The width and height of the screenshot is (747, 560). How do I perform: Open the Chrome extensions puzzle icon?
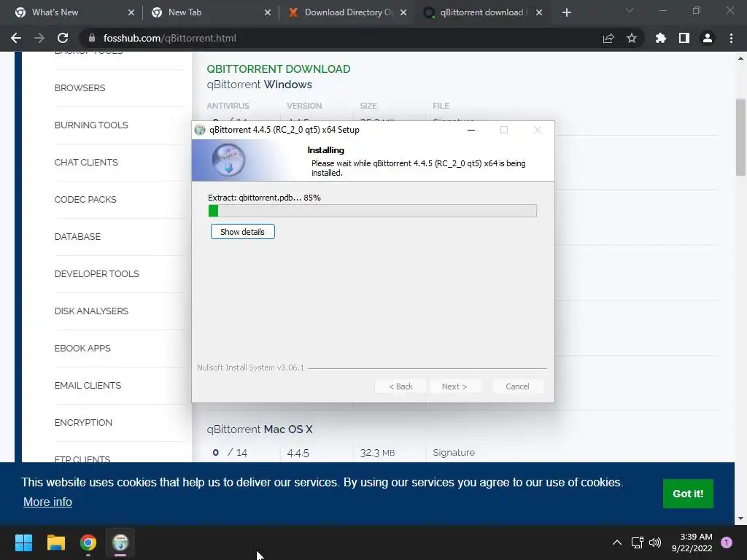[661, 38]
